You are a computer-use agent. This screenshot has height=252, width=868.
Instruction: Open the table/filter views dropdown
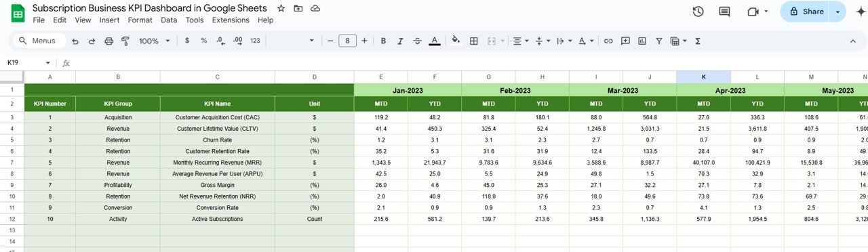(x=677, y=41)
